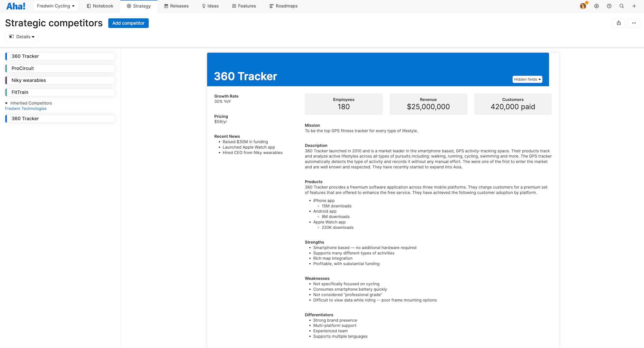This screenshot has height=348, width=644.
Task: Open the settings gear icon
Action: point(596,6)
